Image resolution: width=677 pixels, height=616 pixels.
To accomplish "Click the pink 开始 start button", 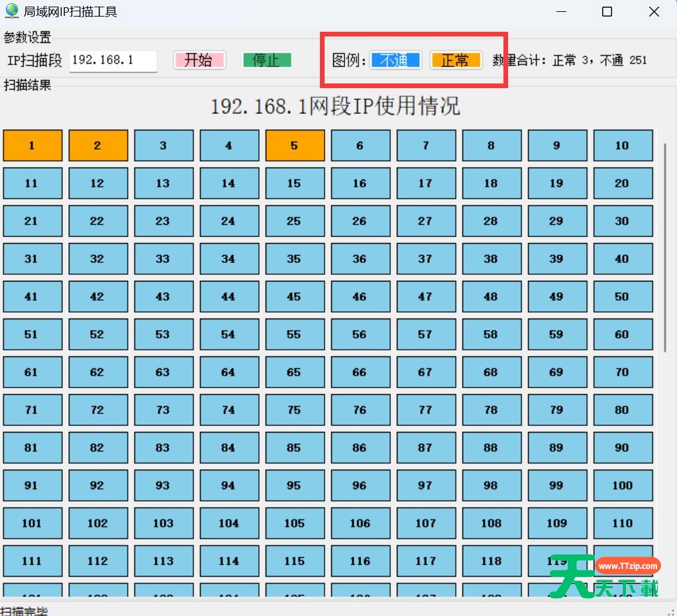I will click(x=199, y=60).
